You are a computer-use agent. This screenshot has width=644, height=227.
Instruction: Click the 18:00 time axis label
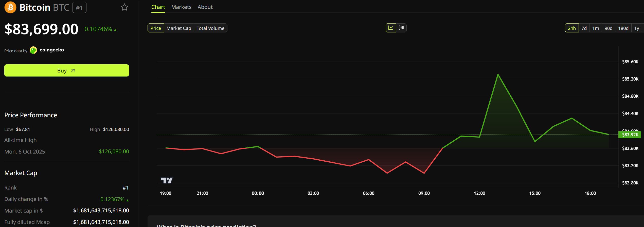pos(590,193)
